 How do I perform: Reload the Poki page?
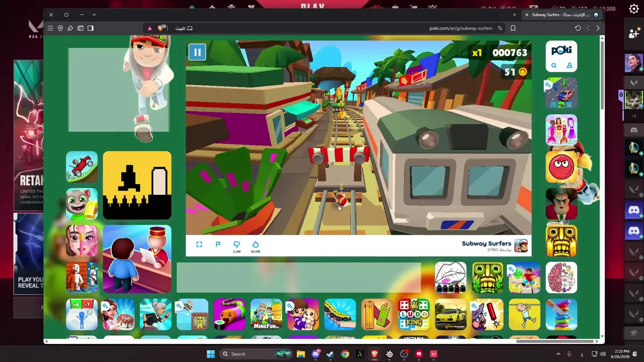click(578, 28)
